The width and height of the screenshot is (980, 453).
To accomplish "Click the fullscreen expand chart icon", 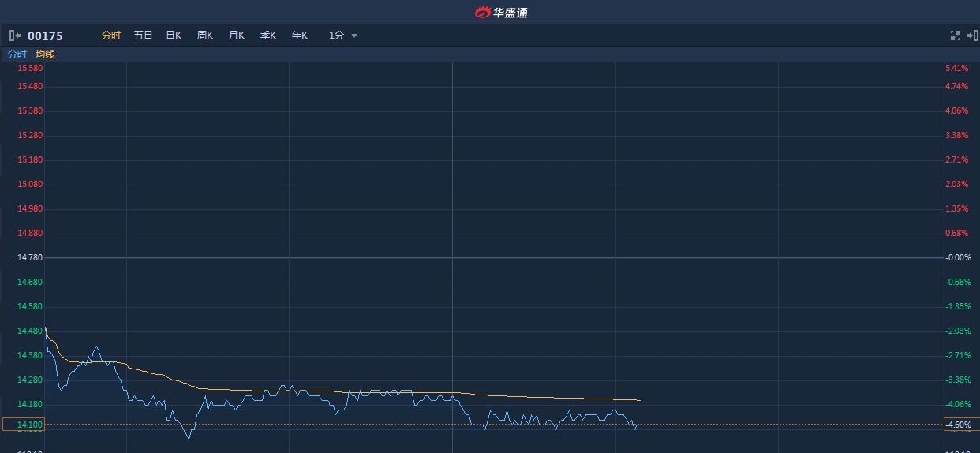I will 955,36.
